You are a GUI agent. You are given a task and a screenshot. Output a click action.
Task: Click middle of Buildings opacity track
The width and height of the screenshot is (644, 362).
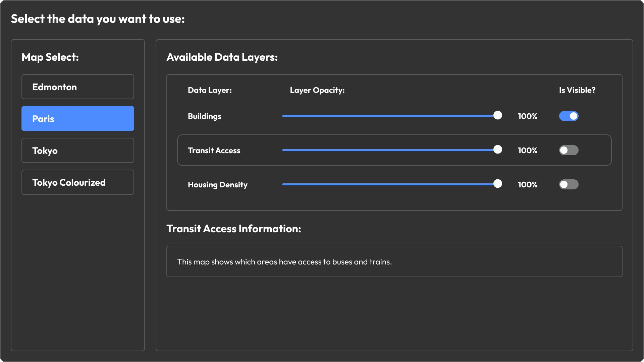[390, 116]
